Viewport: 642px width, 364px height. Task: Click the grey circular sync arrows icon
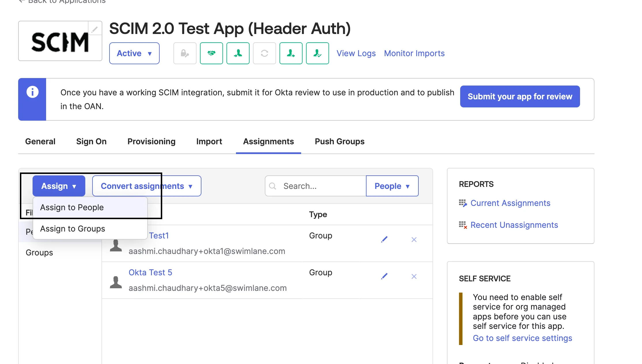pyautogui.click(x=265, y=53)
